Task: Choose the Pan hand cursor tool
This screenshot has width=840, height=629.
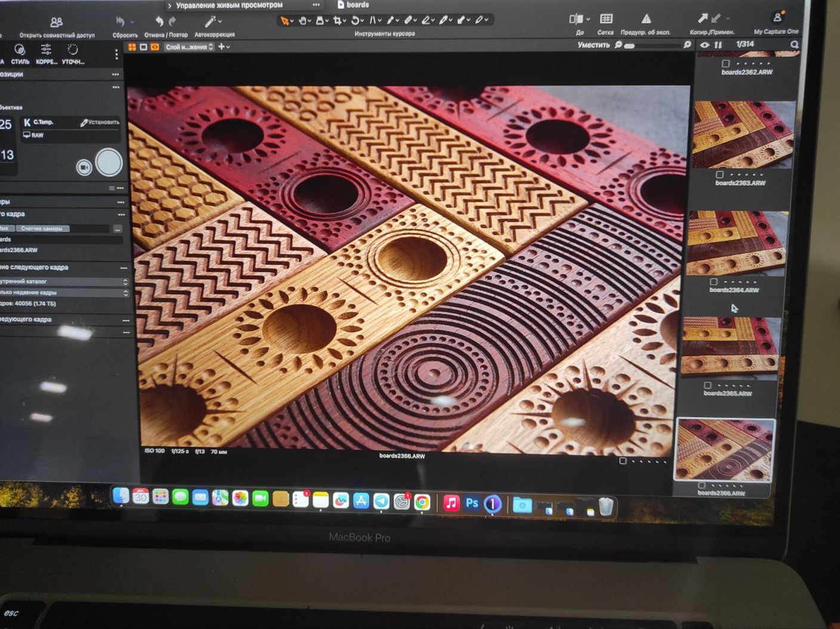Action: 302,21
